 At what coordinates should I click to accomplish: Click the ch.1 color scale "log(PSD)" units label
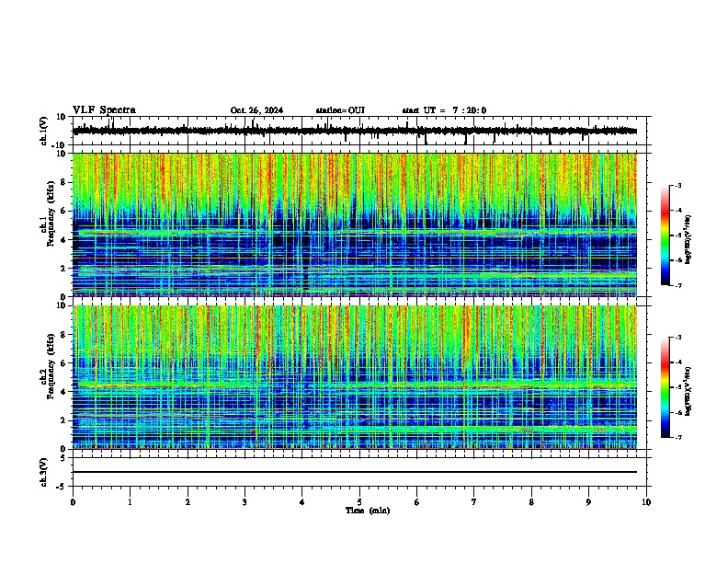688,240
